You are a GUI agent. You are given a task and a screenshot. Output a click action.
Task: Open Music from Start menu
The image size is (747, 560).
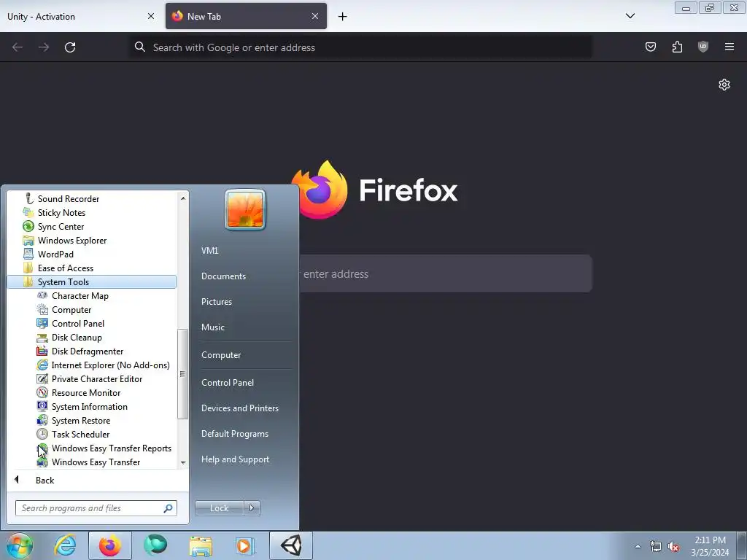click(213, 327)
